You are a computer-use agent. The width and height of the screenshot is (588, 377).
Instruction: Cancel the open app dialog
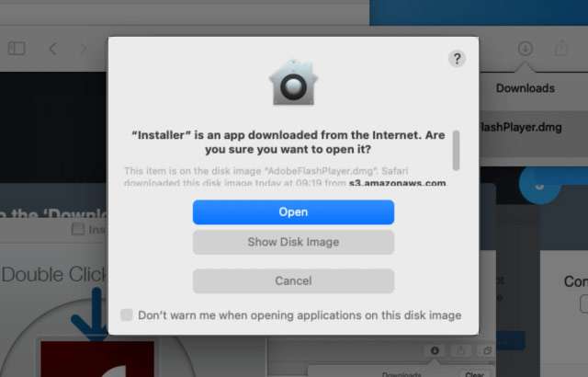coord(293,280)
